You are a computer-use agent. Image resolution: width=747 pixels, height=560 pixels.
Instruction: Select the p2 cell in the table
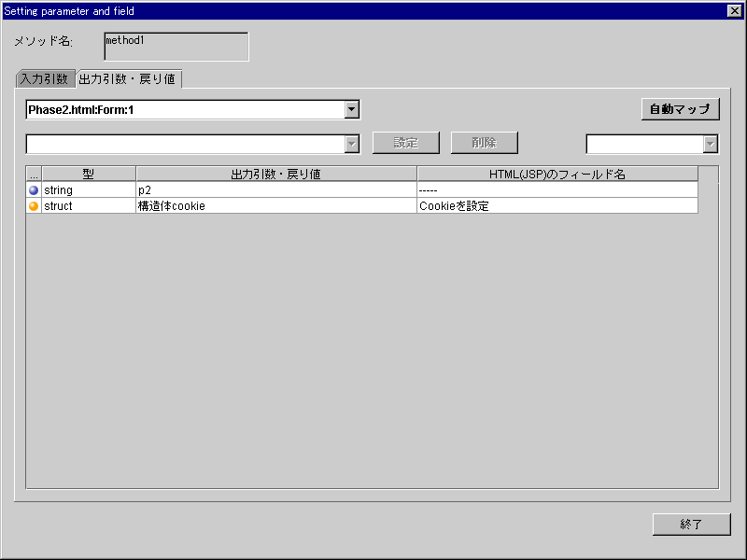(x=275, y=190)
